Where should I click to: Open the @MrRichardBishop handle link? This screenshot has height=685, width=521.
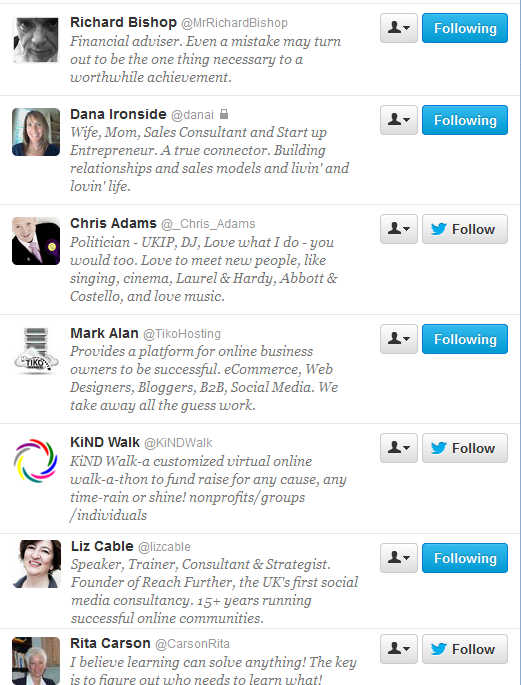[x=235, y=23]
